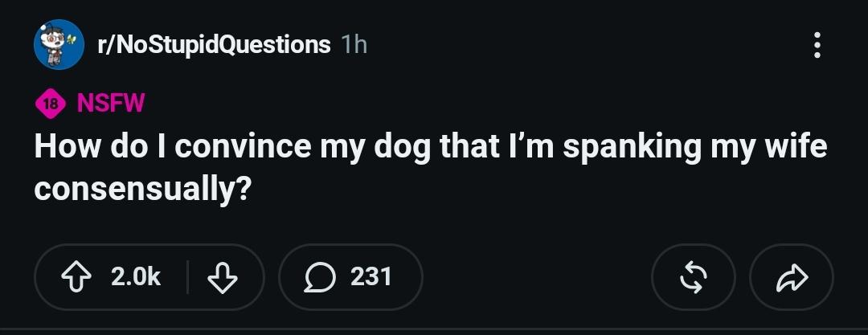Tap the NoStupidQuestions community avatar

tap(59, 44)
